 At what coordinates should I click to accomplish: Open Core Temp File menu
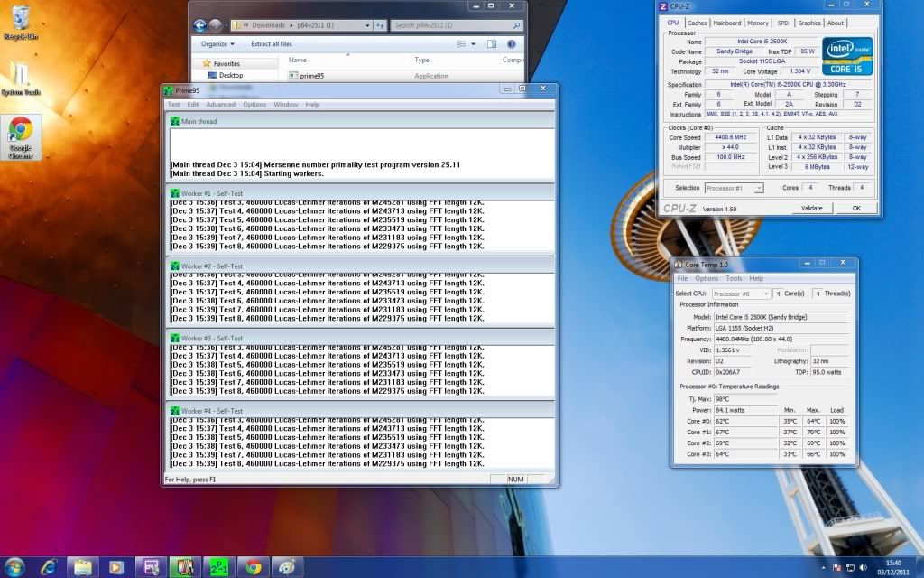[682, 278]
